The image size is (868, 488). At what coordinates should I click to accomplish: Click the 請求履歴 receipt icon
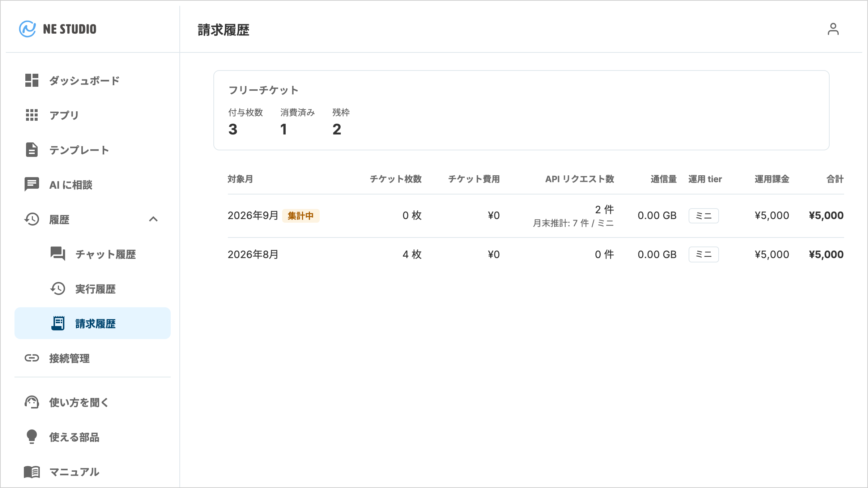[58, 323]
